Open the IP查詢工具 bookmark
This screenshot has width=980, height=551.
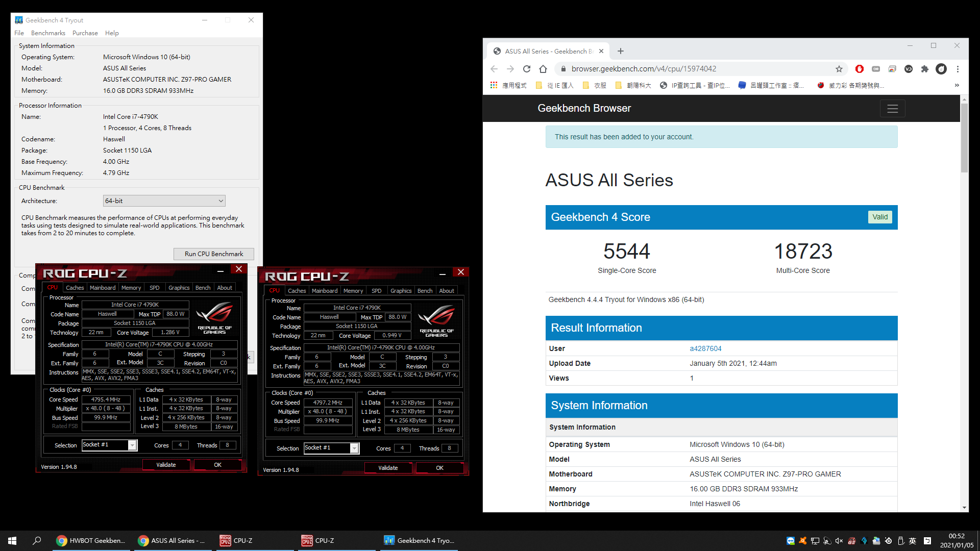[x=695, y=85]
